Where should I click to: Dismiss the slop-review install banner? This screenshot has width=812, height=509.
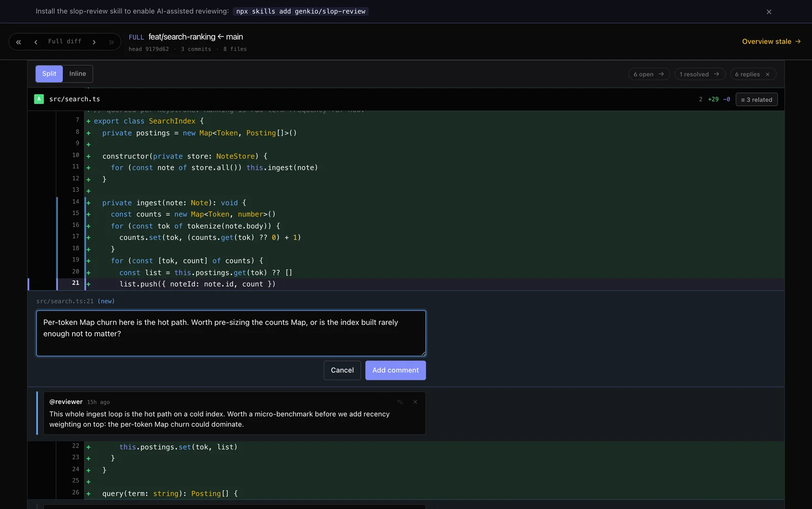[x=769, y=12]
